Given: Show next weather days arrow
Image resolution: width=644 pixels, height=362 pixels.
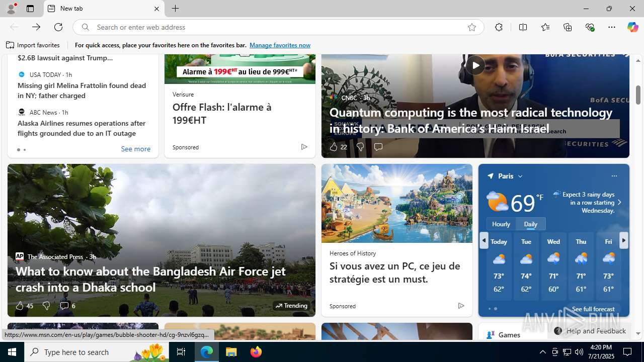Looking at the screenshot, I should click(x=623, y=240).
